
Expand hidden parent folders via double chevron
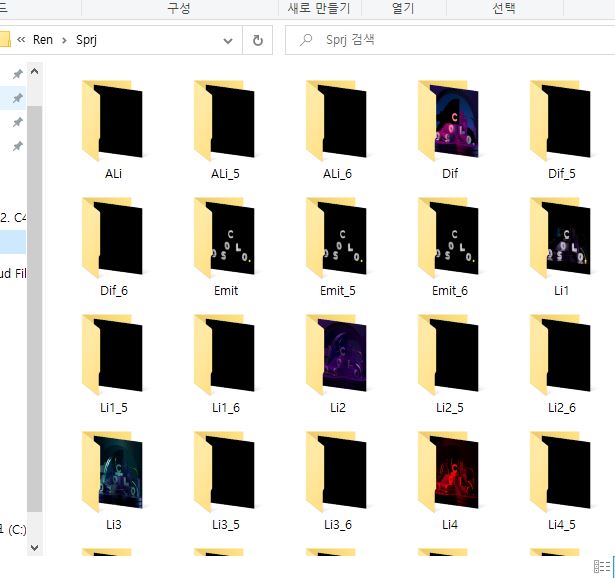pos(21,41)
